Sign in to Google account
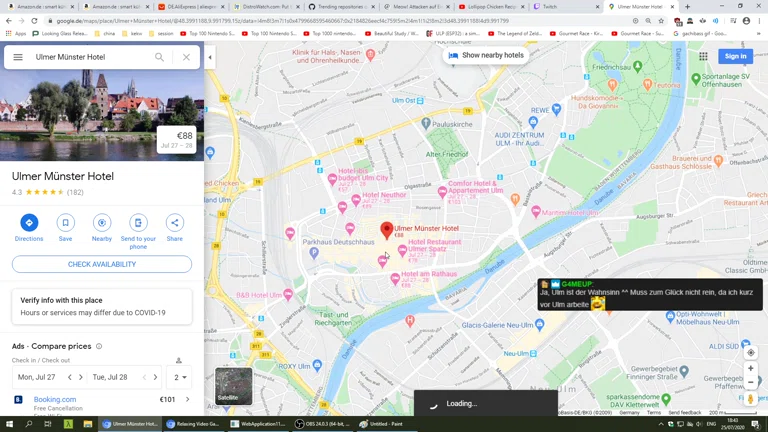The height and width of the screenshot is (432, 768). 735,56
